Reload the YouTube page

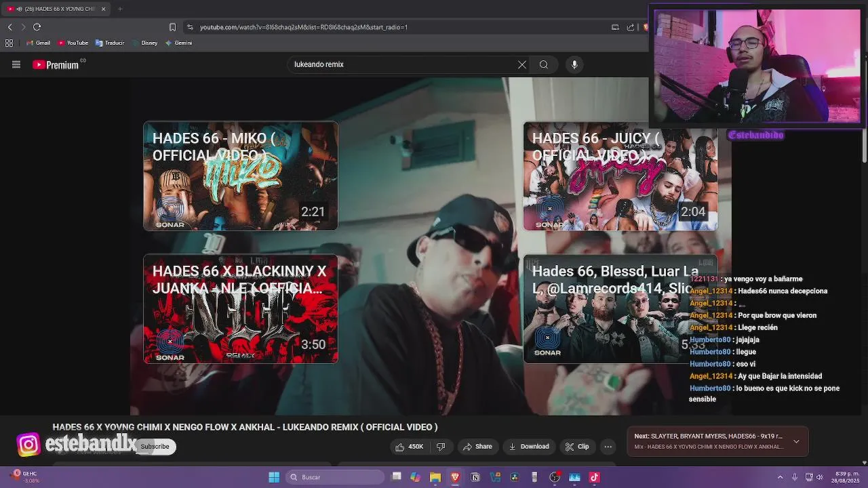(x=37, y=27)
